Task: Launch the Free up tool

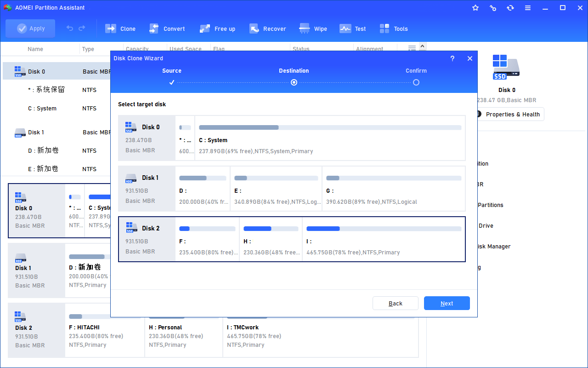Action: coord(217,29)
